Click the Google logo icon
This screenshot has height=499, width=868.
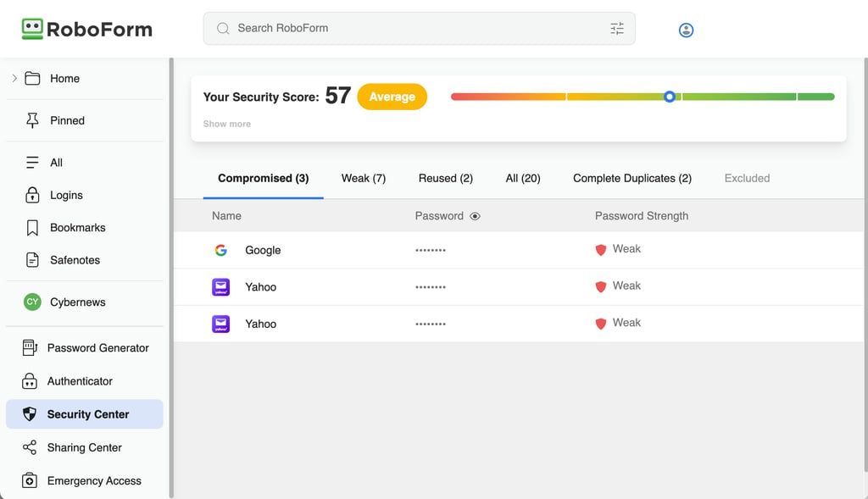tap(221, 250)
